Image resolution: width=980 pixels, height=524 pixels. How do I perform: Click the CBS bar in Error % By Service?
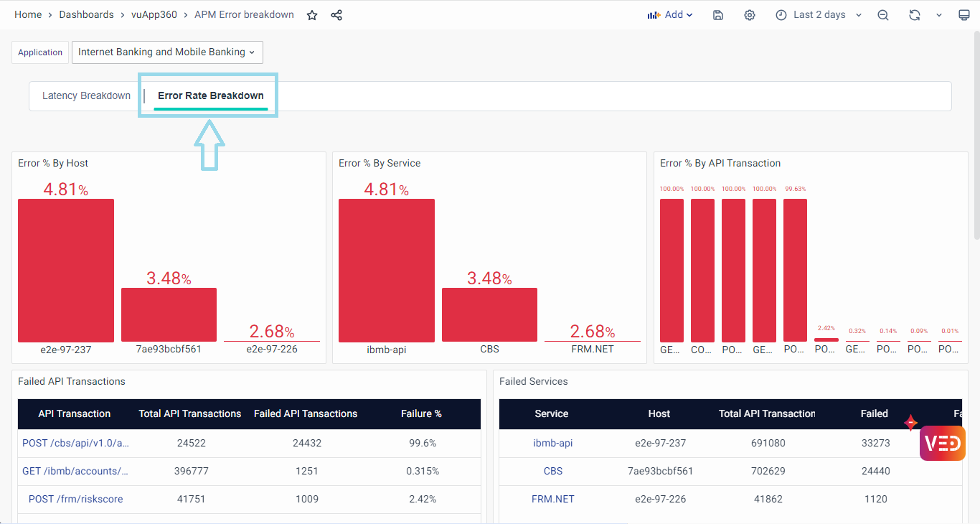point(489,314)
